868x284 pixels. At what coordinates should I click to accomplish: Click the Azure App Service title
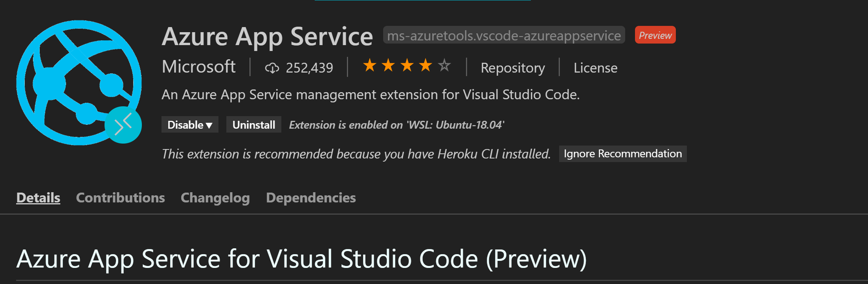coord(267,37)
